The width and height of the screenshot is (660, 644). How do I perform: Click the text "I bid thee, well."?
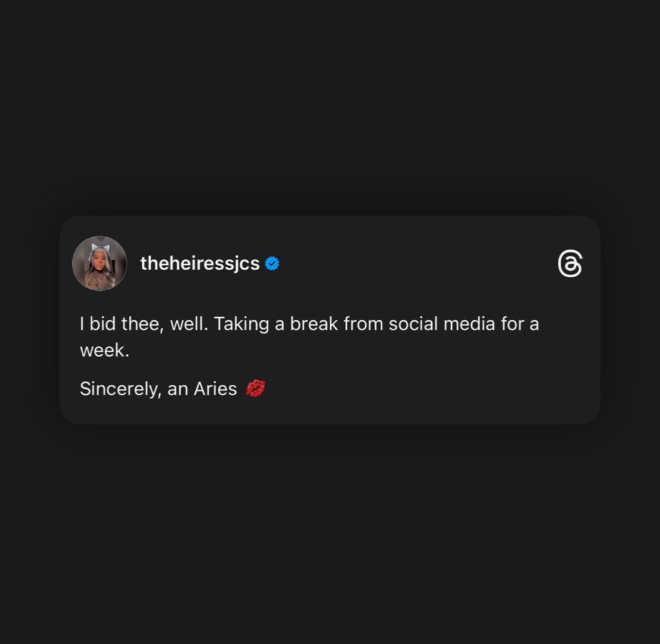click(143, 324)
